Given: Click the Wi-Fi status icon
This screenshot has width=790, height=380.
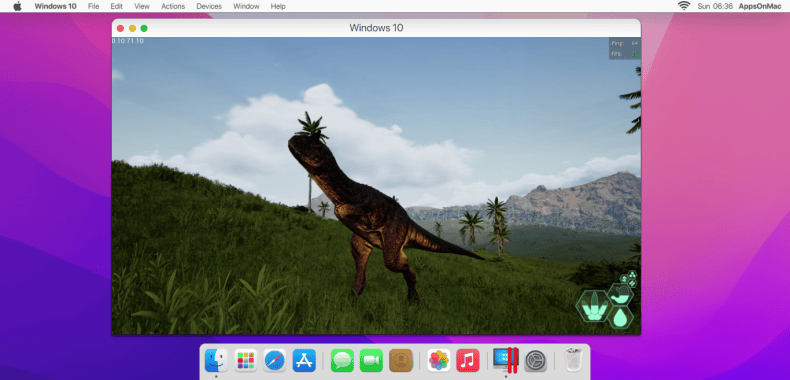Looking at the screenshot, I should click(684, 6).
